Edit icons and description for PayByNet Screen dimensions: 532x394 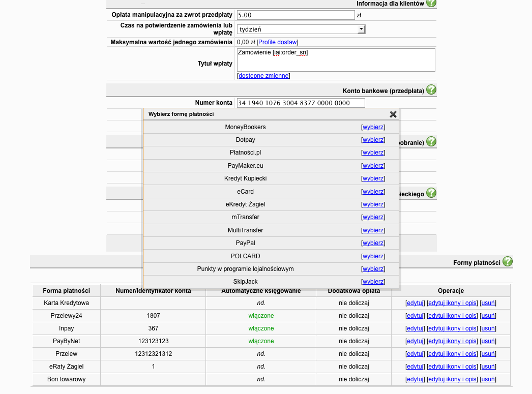tap(452, 341)
